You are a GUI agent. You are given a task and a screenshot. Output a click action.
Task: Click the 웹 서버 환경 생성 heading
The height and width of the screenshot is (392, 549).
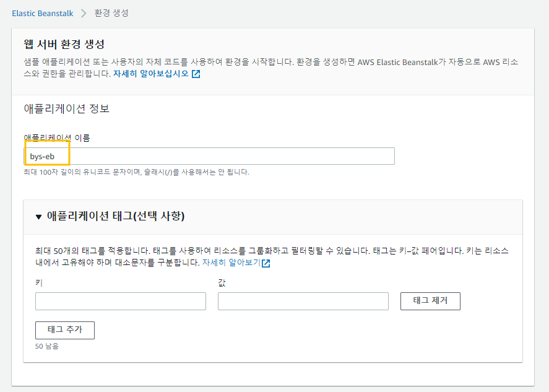pos(64,45)
